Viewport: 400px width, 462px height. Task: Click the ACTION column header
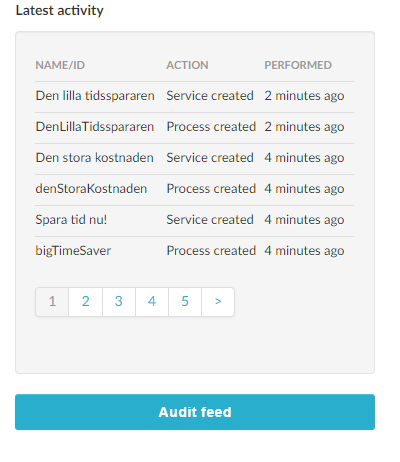coord(187,65)
